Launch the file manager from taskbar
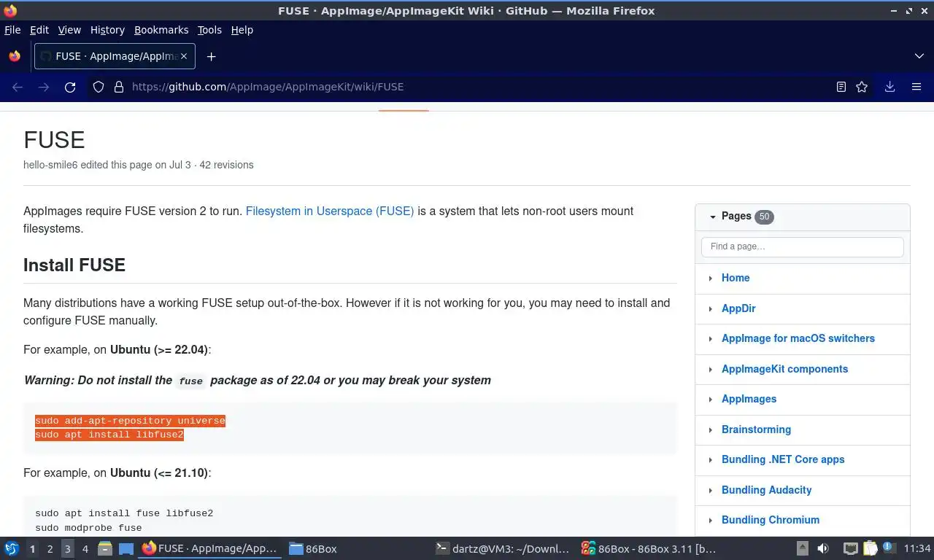This screenshot has width=934, height=560. tap(105, 548)
